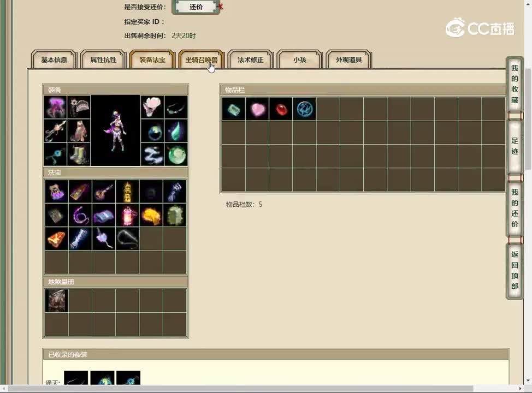Click the red gem in 物品栏

point(281,109)
